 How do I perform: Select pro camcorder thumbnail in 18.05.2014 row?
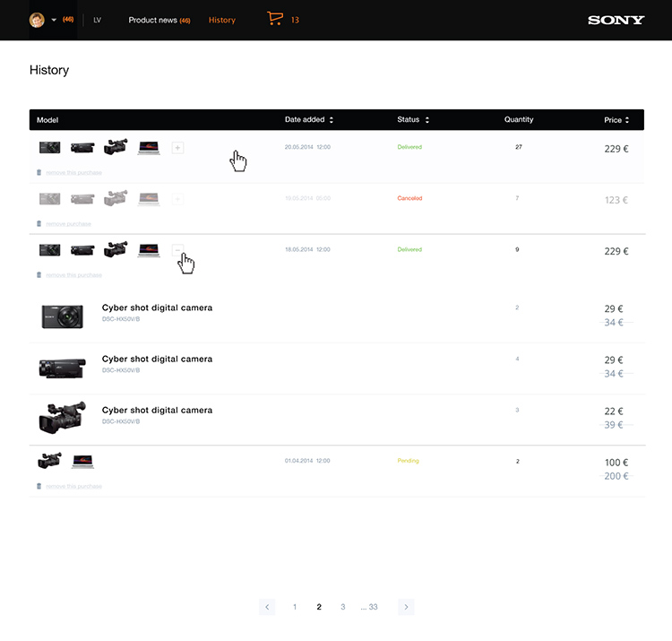116,249
